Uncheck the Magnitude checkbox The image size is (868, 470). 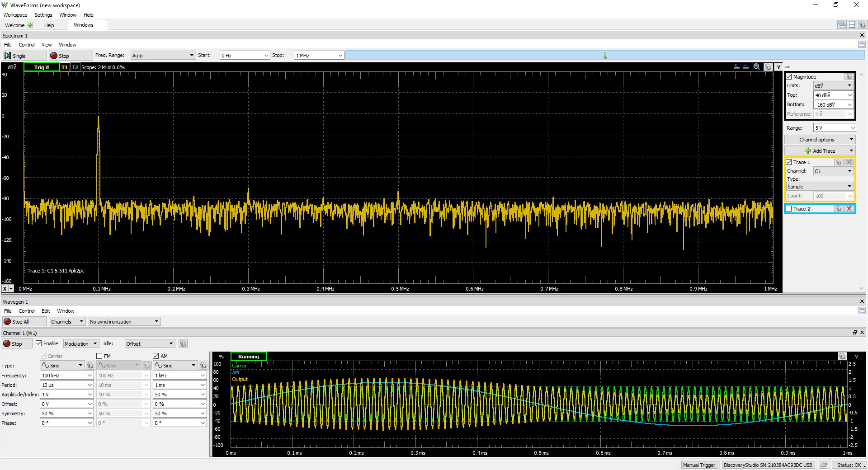[x=789, y=77]
